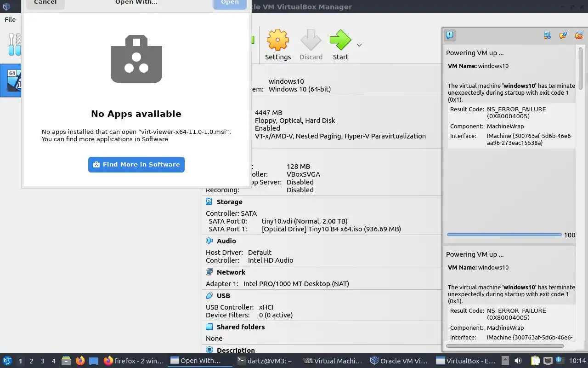Click the 'Windows 10 (64-bit)' operating system value

pos(300,89)
